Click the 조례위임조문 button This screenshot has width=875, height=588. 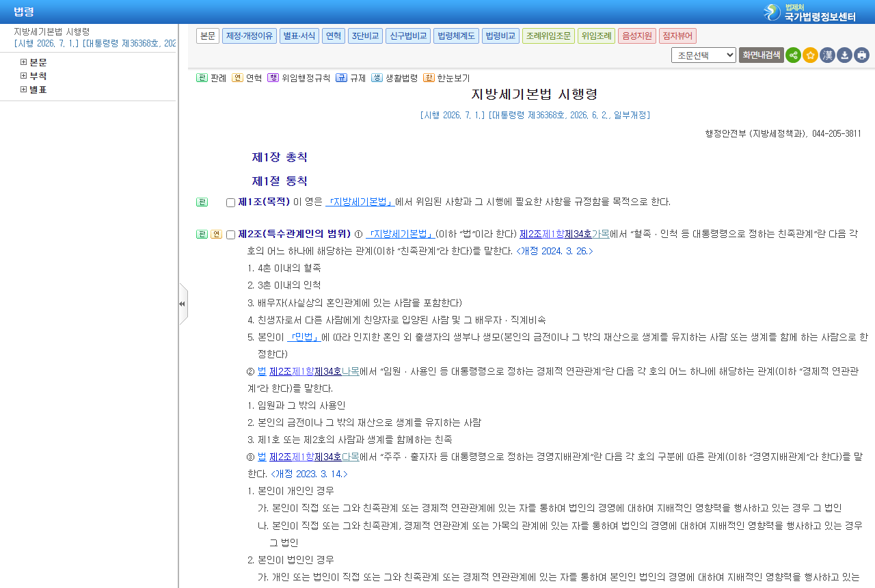(548, 36)
